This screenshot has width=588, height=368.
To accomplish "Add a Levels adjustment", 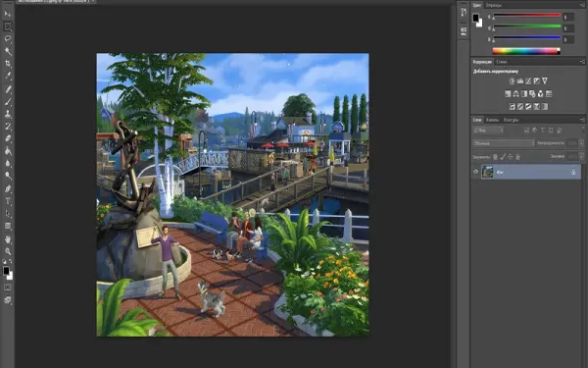I will pos(520,80).
